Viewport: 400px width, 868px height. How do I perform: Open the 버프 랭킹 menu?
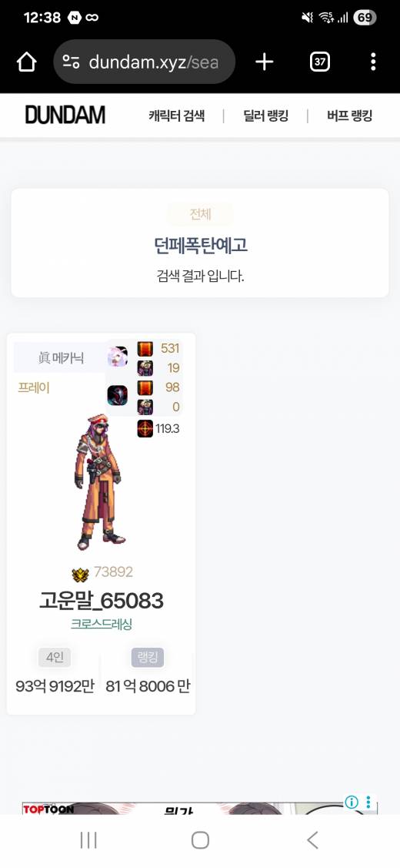[349, 116]
